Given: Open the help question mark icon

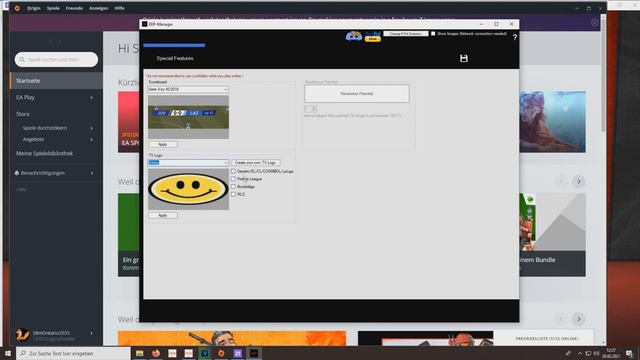Looking at the screenshot, I should 515,37.
